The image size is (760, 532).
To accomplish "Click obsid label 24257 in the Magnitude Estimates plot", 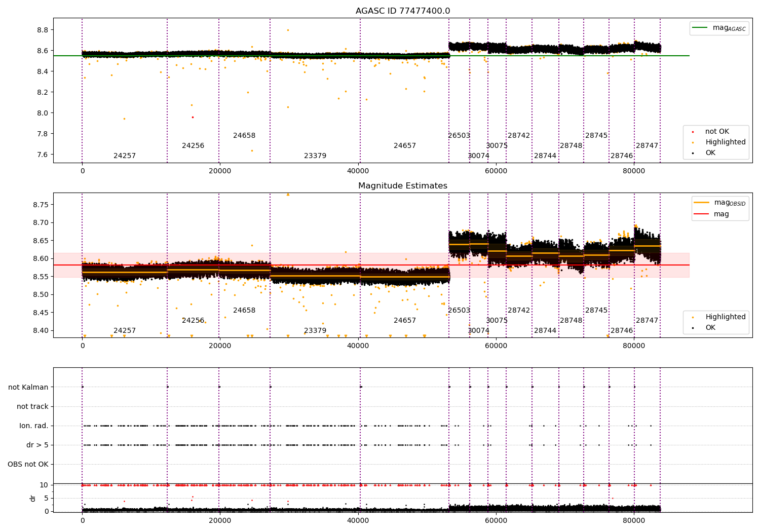I will [x=125, y=331].
